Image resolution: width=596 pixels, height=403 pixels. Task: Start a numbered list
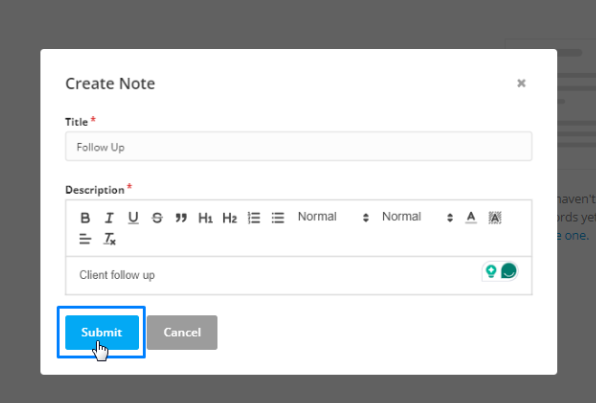tap(254, 218)
